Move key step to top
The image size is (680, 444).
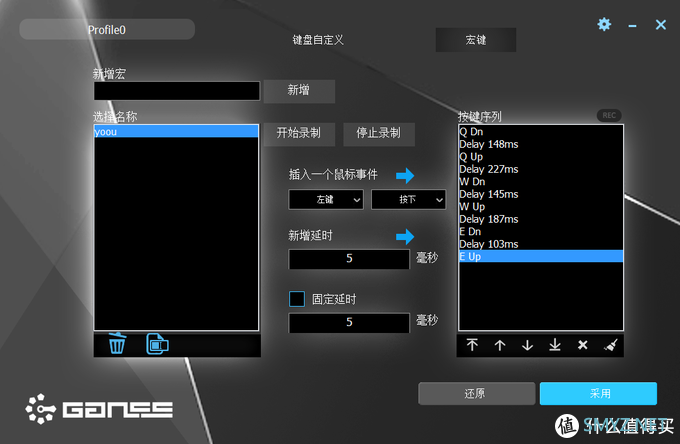point(472,345)
